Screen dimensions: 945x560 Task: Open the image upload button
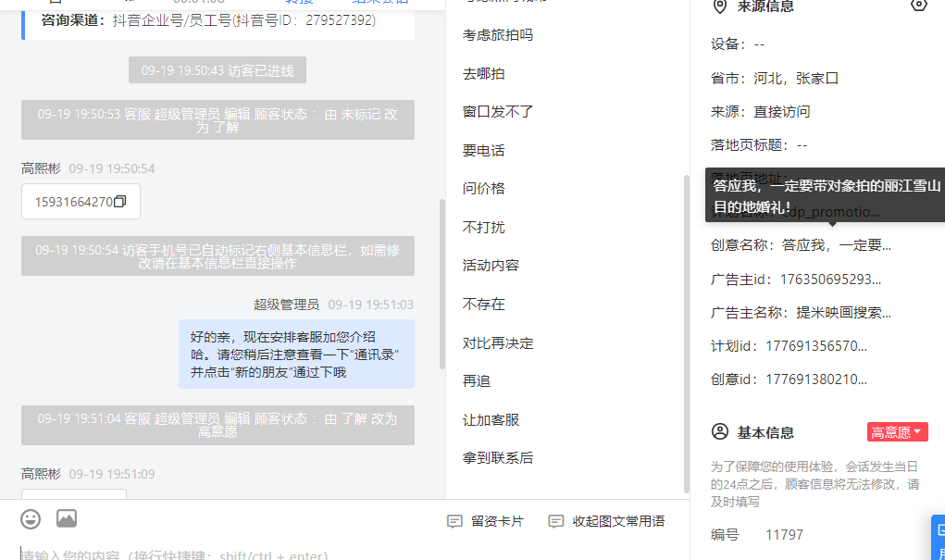[67, 518]
